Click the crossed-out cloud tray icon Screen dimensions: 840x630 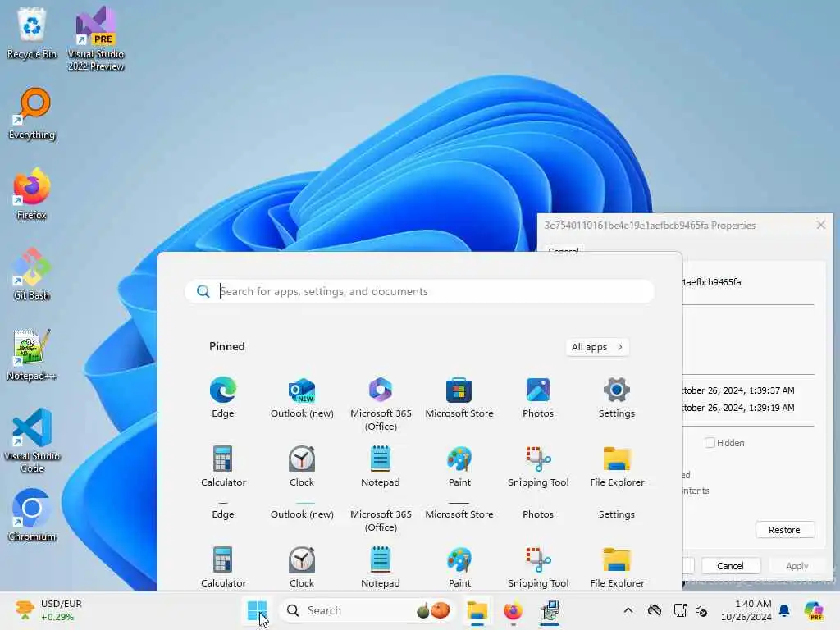(x=654, y=610)
